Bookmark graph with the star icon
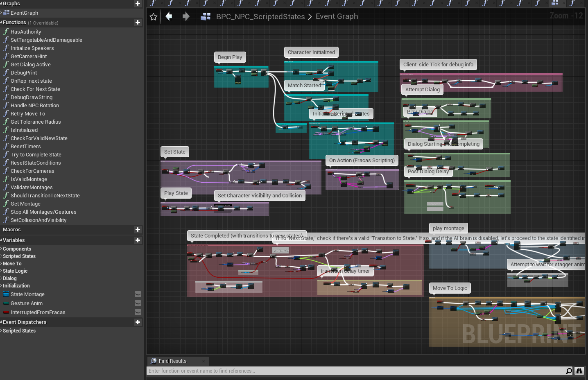The width and height of the screenshot is (588, 380). coord(154,17)
